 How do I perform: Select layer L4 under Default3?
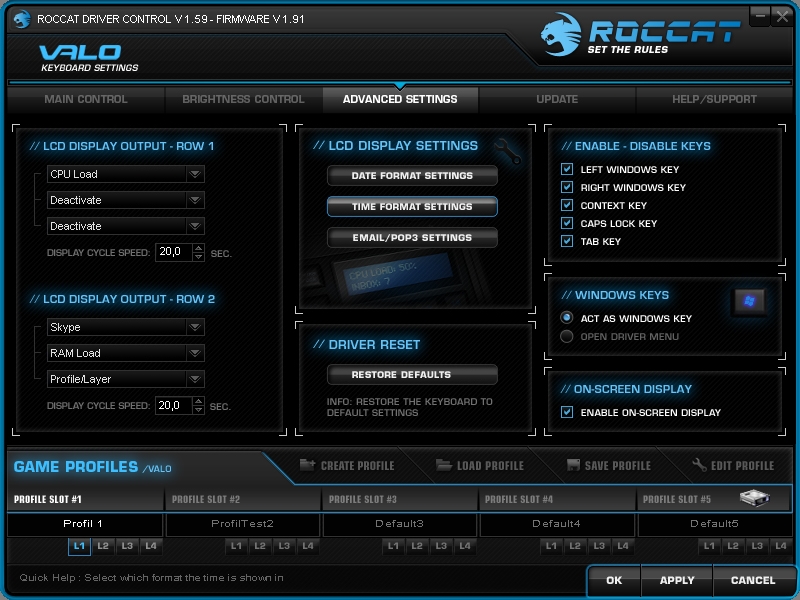pyautogui.click(x=465, y=546)
